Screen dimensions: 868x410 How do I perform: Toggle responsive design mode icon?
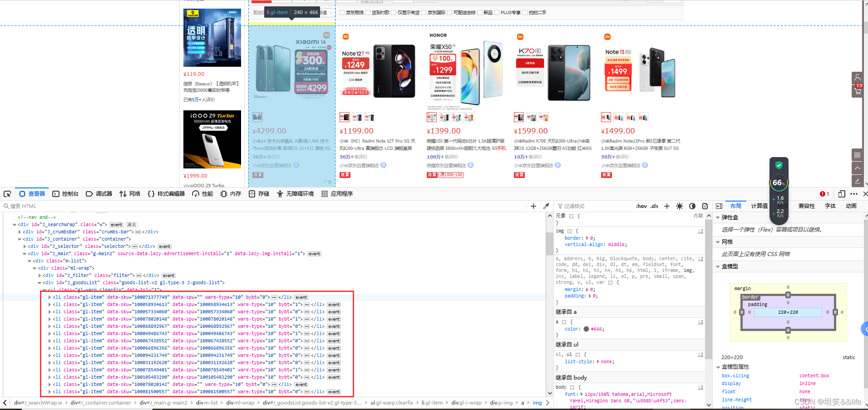tap(842, 194)
